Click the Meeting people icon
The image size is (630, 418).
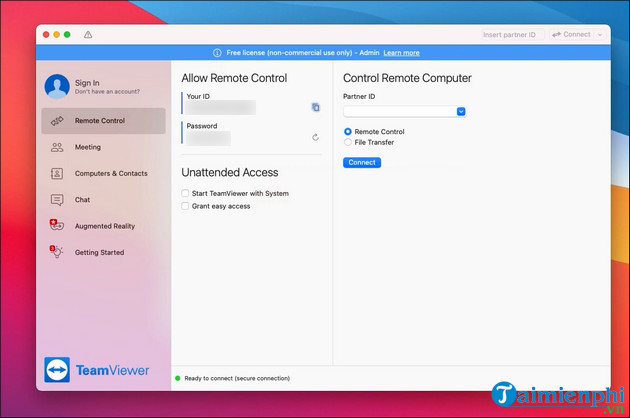tap(57, 147)
